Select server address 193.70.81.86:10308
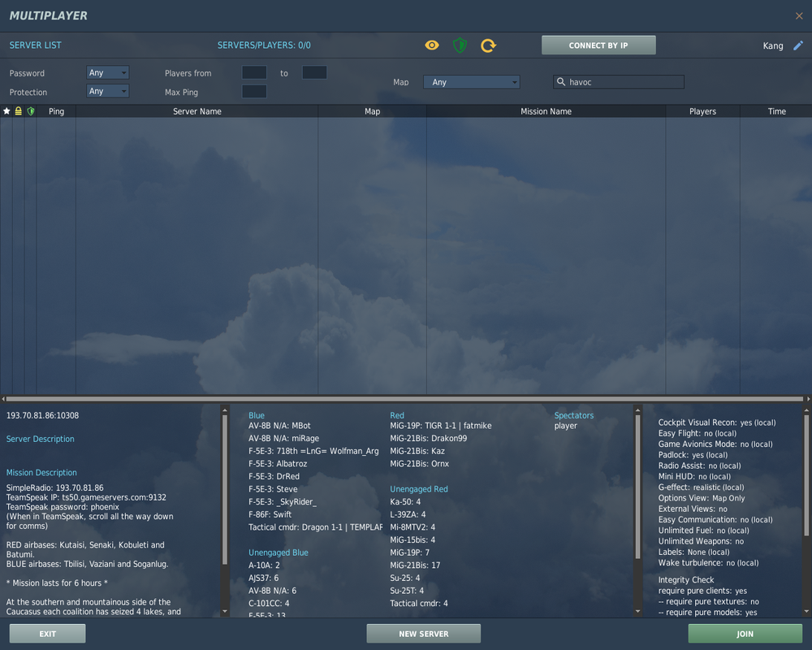This screenshot has height=650, width=812. 42,416
